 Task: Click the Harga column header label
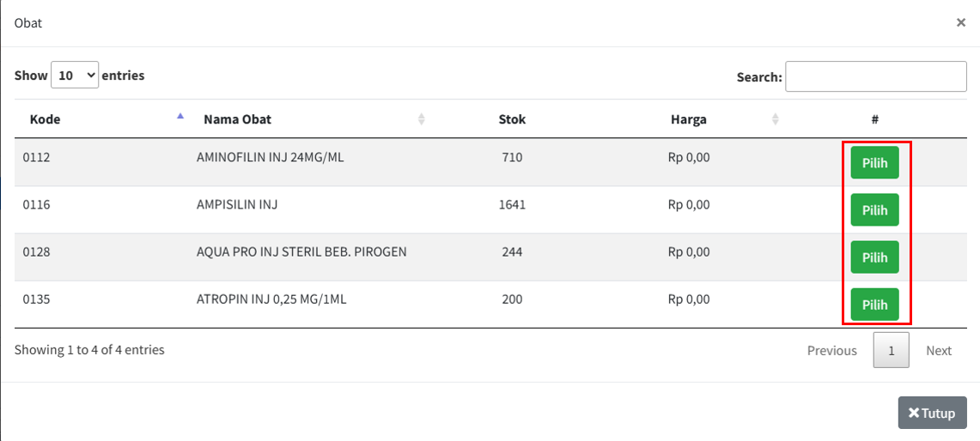(688, 119)
